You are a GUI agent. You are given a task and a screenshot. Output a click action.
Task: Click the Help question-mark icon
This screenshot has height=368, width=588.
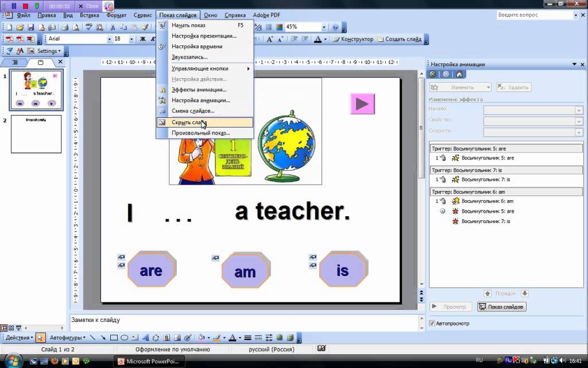point(335,27)
